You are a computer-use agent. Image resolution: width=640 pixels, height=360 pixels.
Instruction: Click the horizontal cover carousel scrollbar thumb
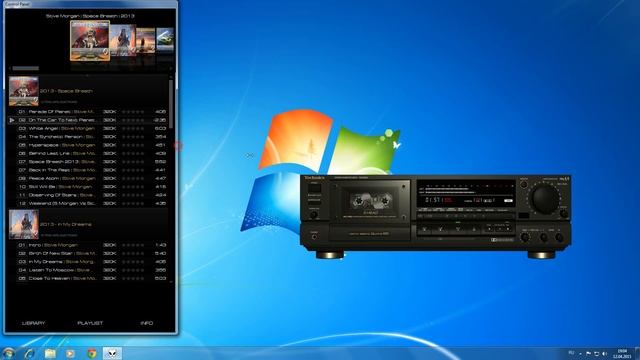[x=26, y=68]
